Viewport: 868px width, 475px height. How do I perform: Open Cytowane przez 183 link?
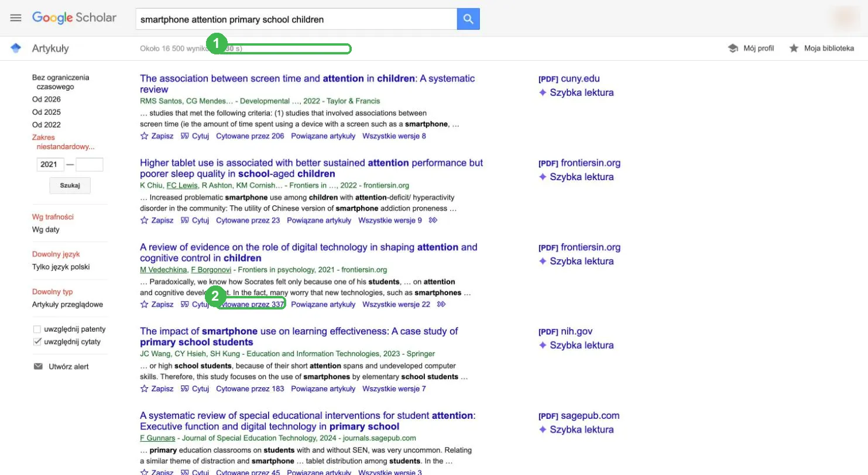click(250, 389)
